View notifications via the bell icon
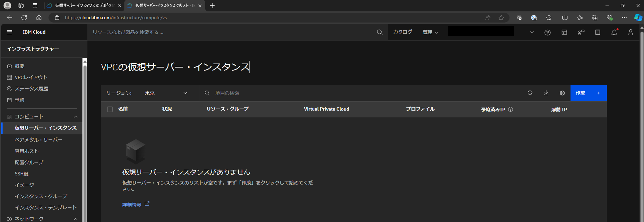The height and width of the screenshot is (222, 644). tap(614, 32)
